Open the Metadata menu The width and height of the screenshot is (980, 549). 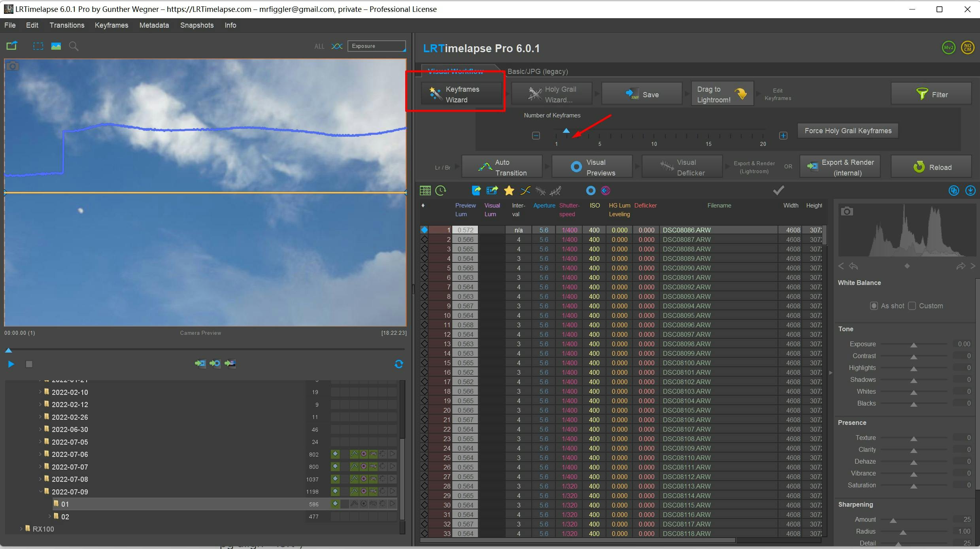(x=154, y=25)
